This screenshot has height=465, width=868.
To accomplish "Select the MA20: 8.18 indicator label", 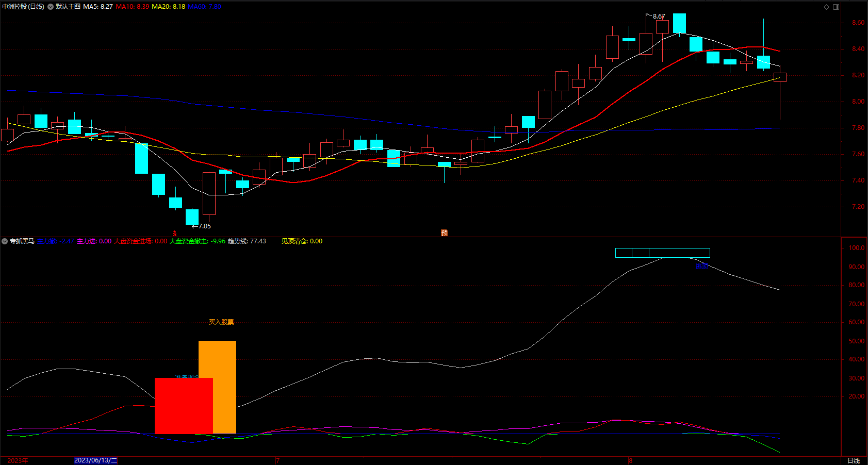I will click(169, 7).
